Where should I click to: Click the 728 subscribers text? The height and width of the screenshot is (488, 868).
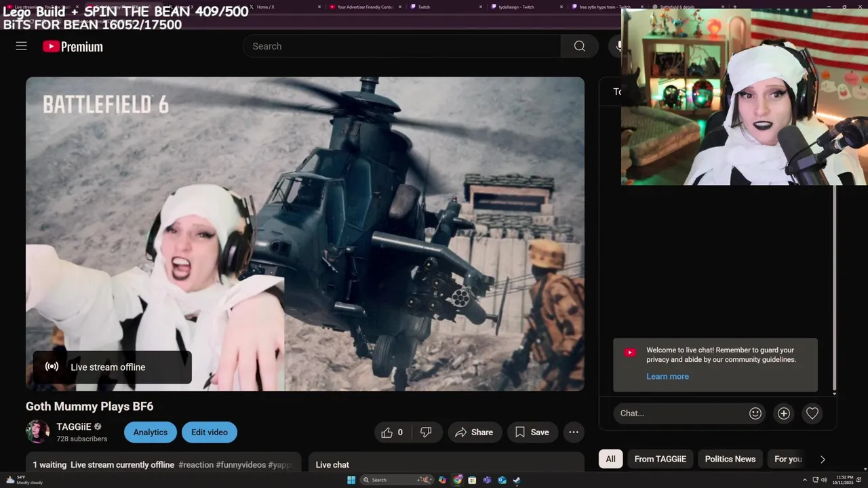(x=82, y=439)
